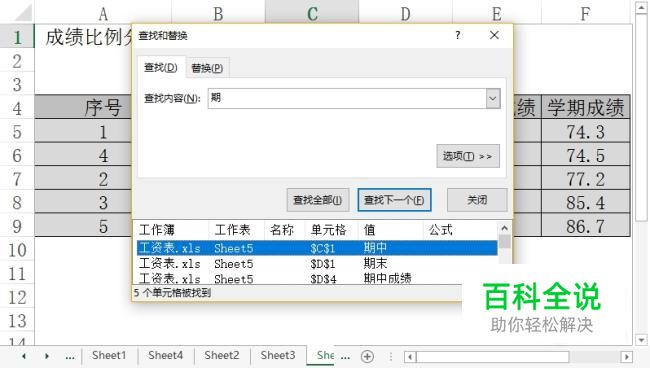Click the select-all corner triangle
The image size is (650, 368).
click(x=22, y=12)
